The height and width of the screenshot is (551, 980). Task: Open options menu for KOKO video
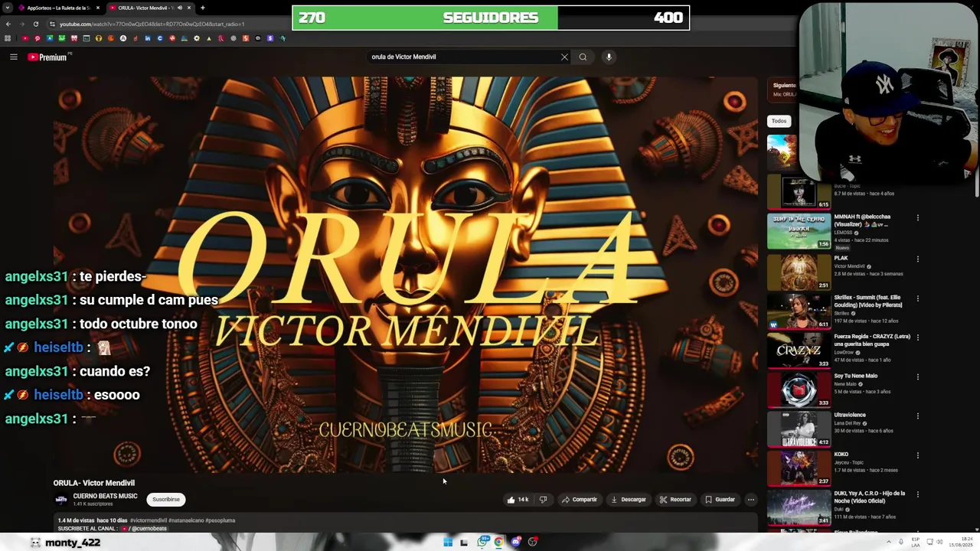(x=917, y=455)
